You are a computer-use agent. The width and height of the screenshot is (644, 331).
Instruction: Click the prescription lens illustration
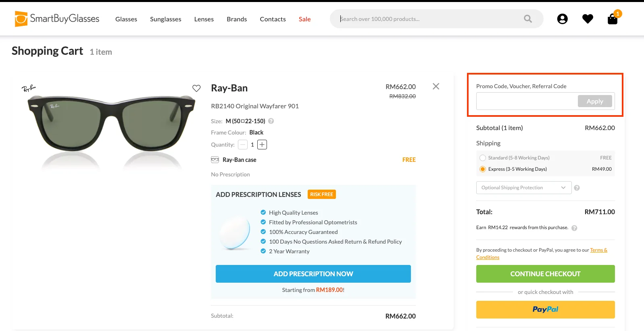(235, 232)
